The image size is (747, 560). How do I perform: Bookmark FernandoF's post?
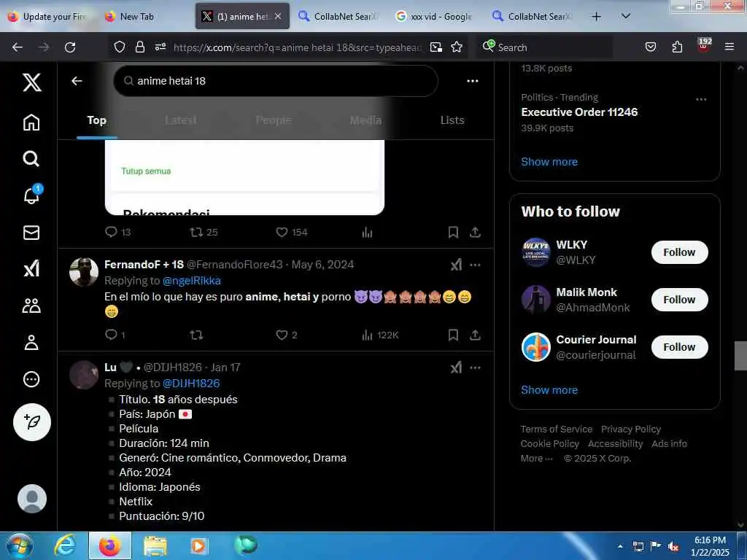[453, 335]
